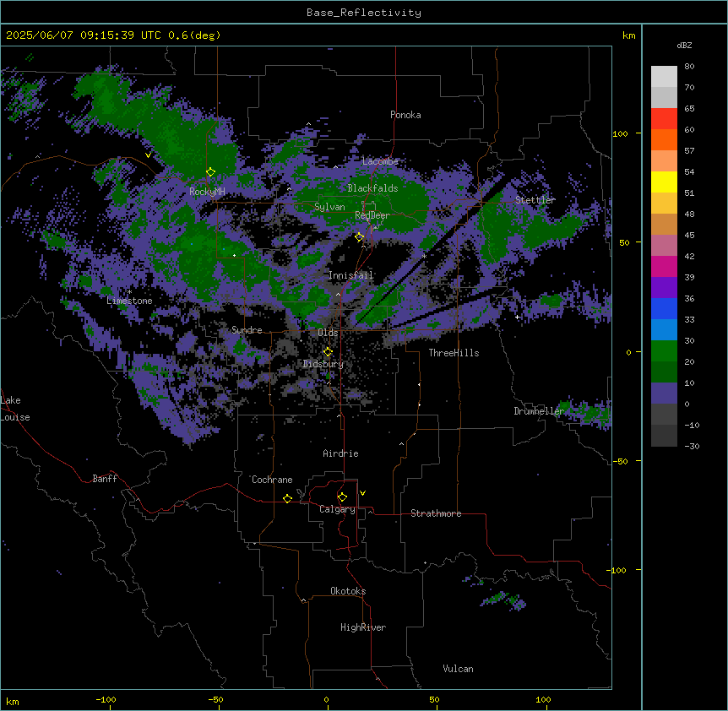Select the yellow 51–54 dBZ legend swatch
728x711 pixels.
(664, 182)
